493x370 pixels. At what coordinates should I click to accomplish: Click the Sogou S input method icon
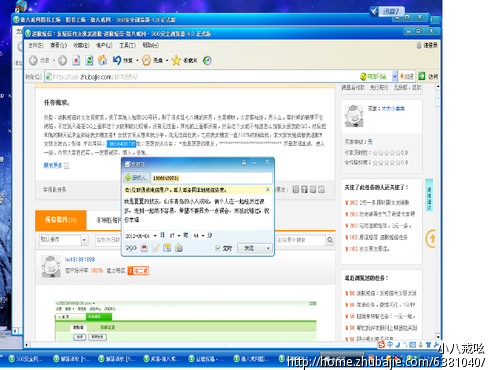point(382,345)
